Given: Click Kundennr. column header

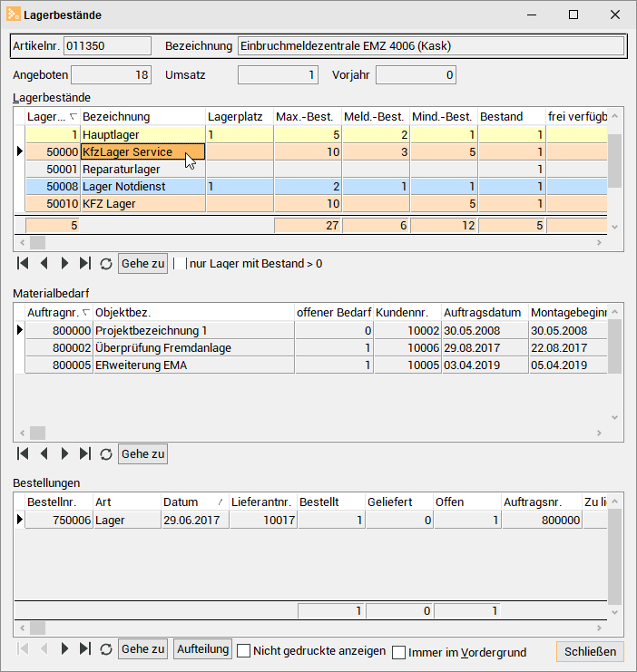Looking at the screenshot, I should point(408,313).
